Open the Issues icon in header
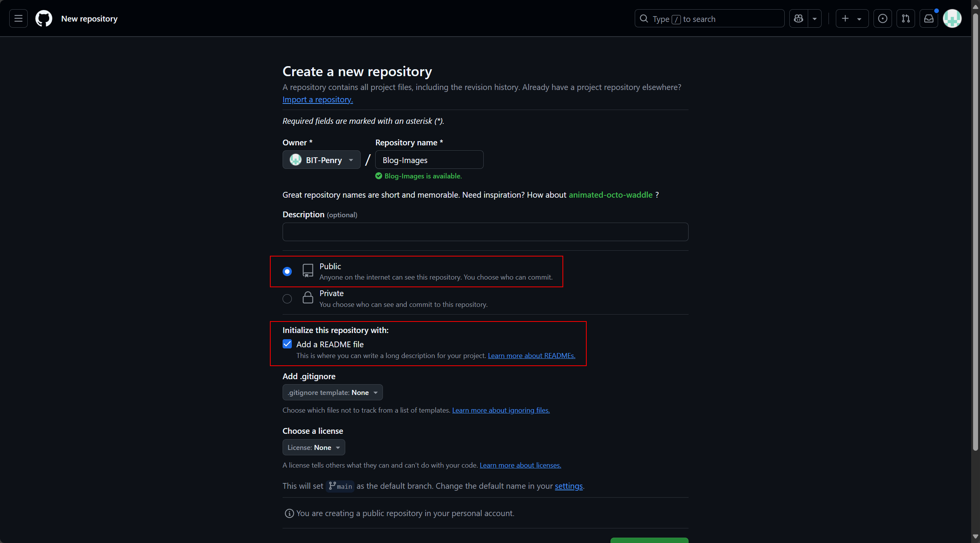Viewport: 980px width, 543px height. 882,18
